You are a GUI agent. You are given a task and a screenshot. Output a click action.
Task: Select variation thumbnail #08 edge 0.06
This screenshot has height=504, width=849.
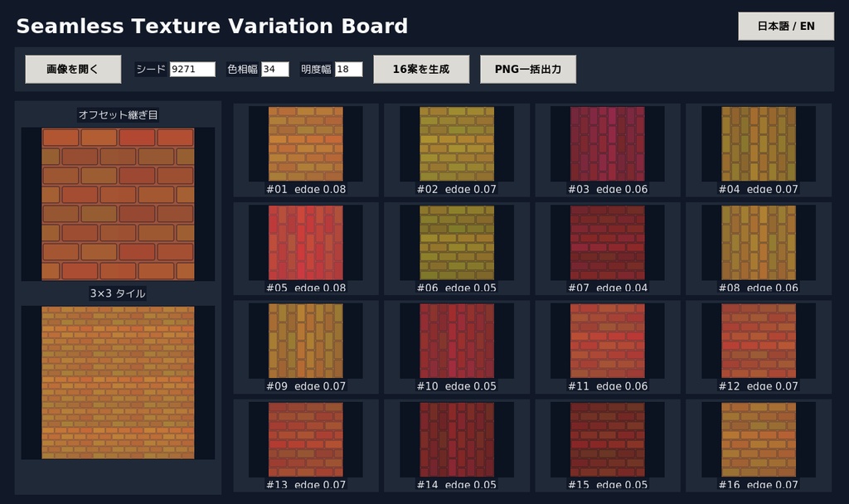(x=759, y=243)
